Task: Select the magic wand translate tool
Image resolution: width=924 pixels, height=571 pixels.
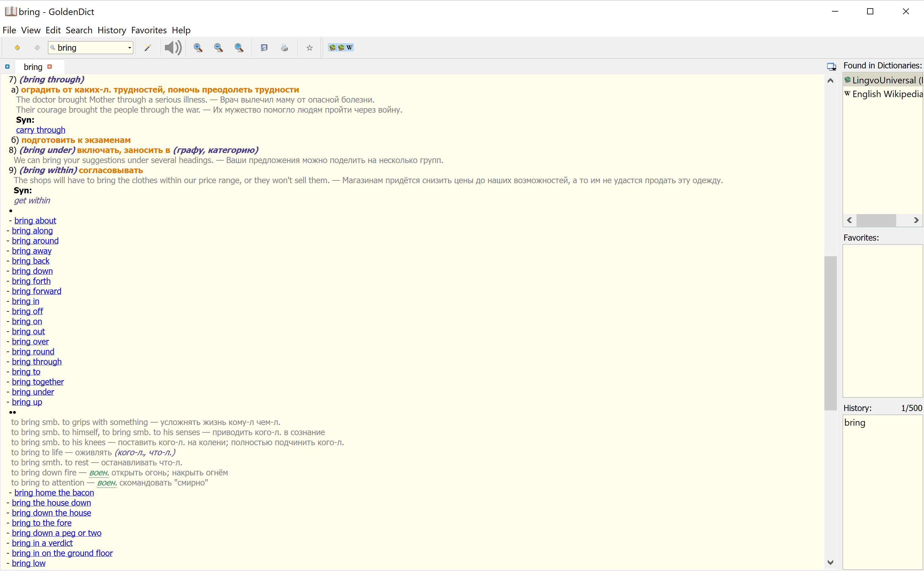Action: [147, 47]
